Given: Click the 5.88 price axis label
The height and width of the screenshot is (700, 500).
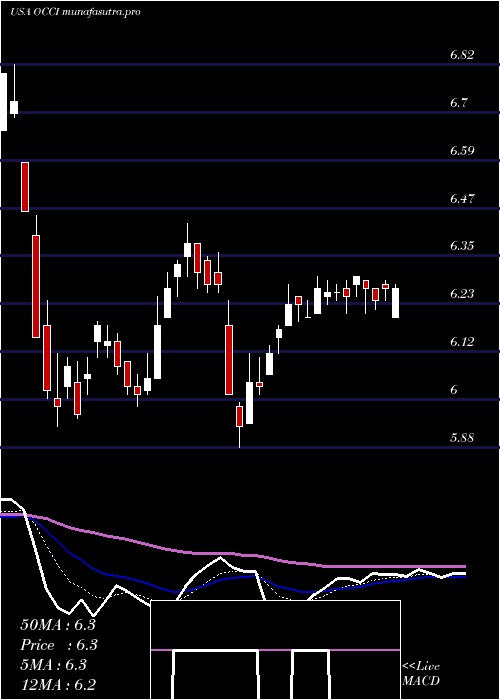Looking at the screenshot, I should tap(462, 438).
